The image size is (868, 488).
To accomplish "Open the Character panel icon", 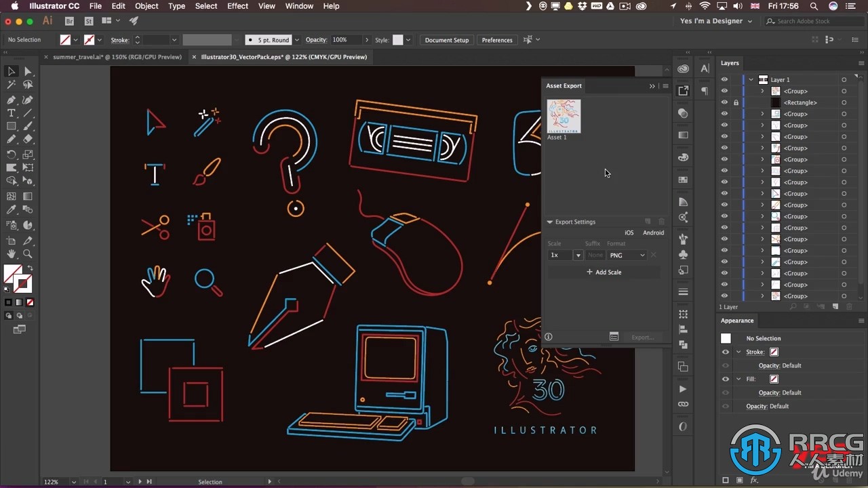I will tap(705, 68).
